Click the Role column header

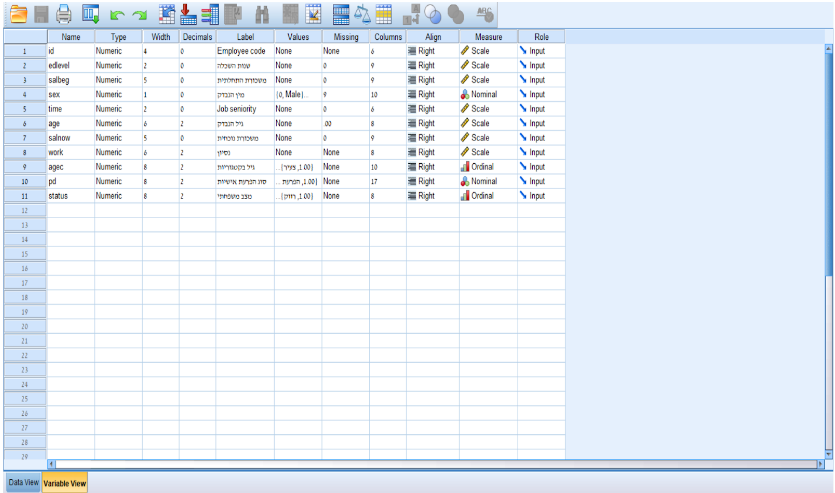(541, 37)
